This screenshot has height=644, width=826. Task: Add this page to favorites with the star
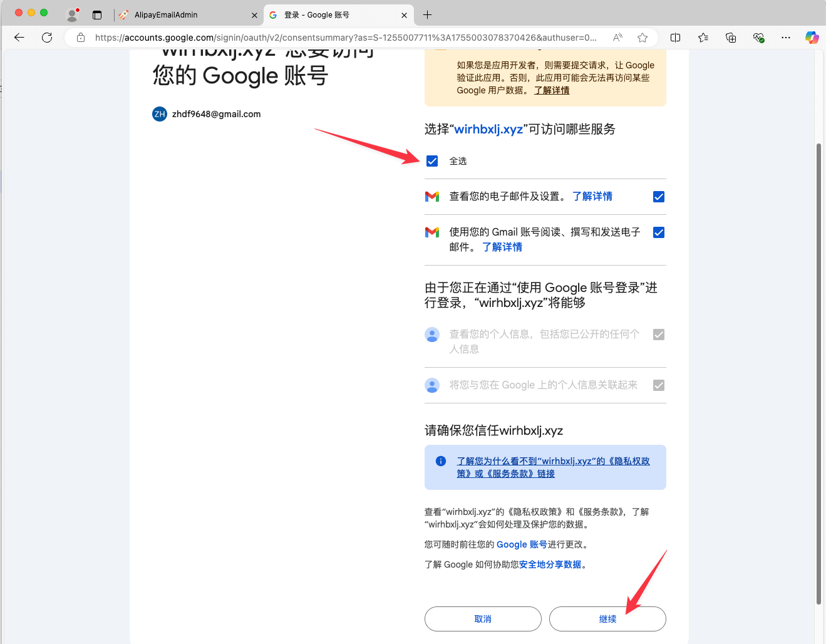(643, 38)
